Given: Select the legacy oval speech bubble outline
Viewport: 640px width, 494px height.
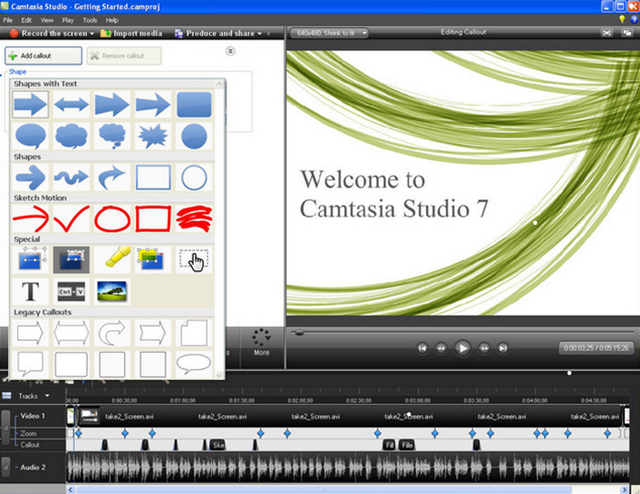Looking at the screenshot, I should click(194, 364).
